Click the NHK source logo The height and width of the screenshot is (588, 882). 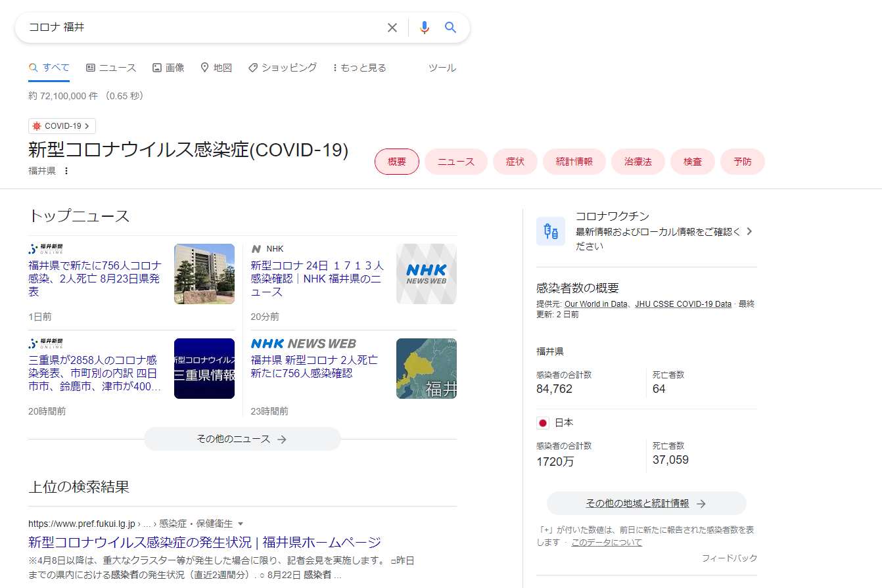point(256,249)
